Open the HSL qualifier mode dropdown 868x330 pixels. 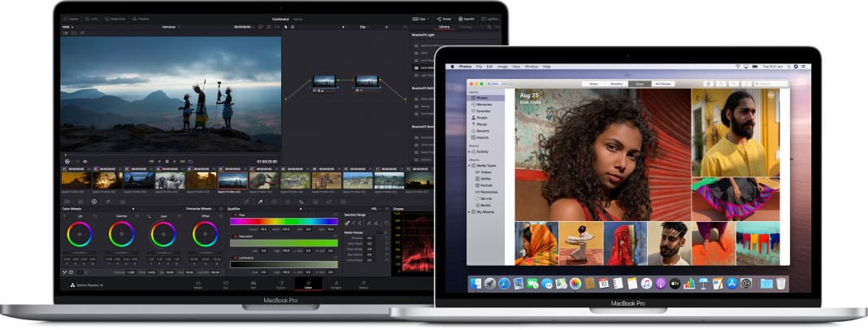pos(375,209)
